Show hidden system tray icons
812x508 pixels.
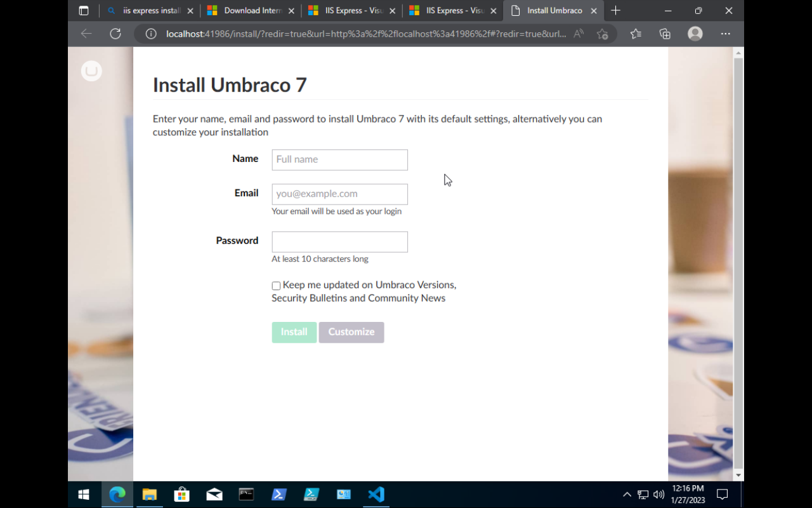[x=627, y=495]
